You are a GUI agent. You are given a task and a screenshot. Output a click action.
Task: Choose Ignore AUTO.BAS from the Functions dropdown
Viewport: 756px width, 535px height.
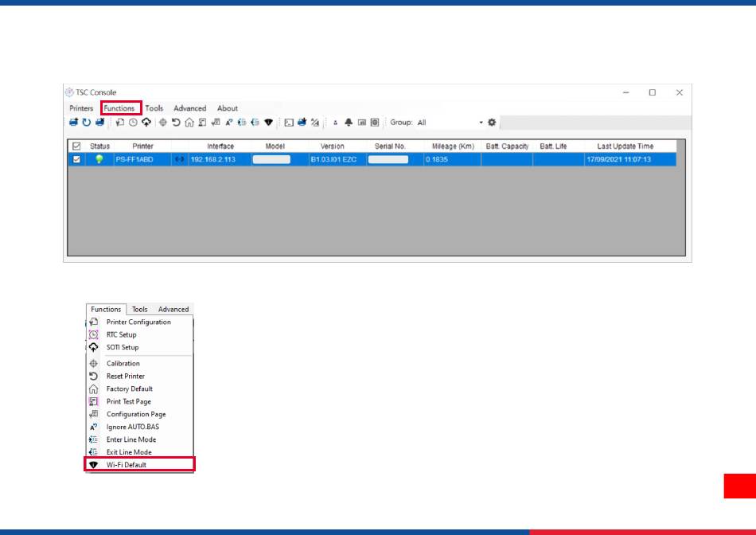click(140, 427)
